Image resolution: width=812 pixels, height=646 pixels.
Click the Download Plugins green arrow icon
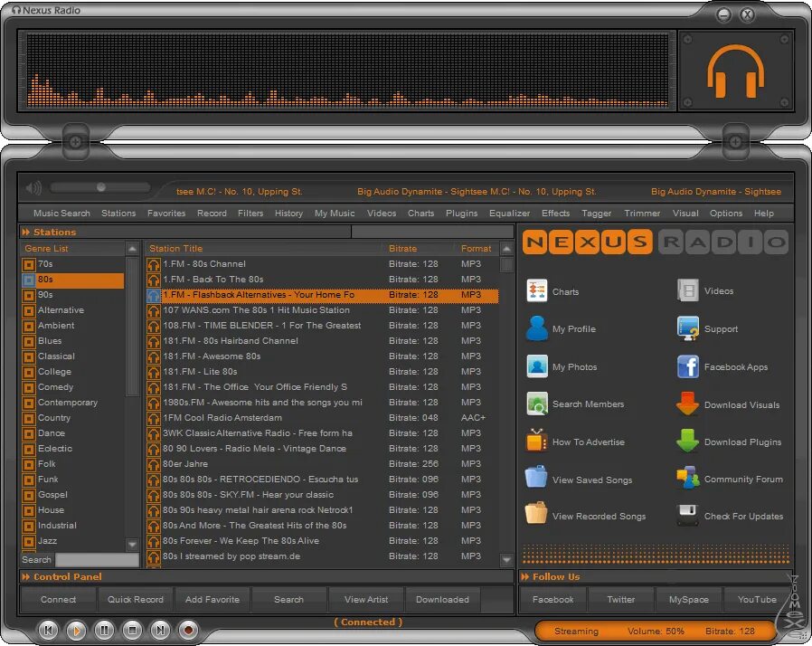point(688,441)
